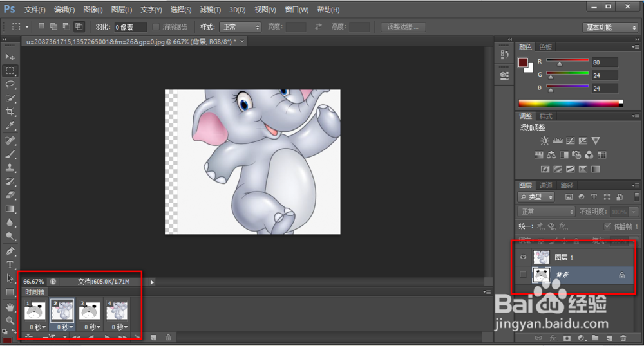644x346 pixels.
Task: Open frame 1 delay dropdown 0 秒
Action: tap(37, 327)
